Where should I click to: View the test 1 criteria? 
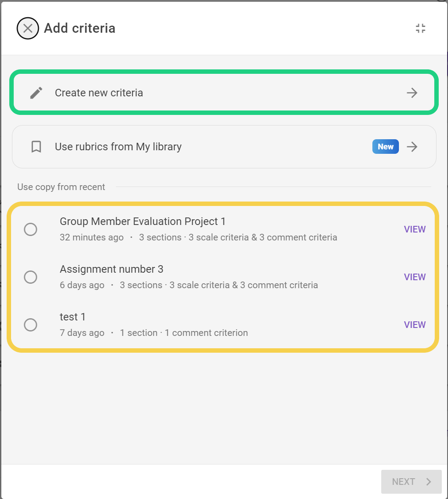[x=414, y=325]
